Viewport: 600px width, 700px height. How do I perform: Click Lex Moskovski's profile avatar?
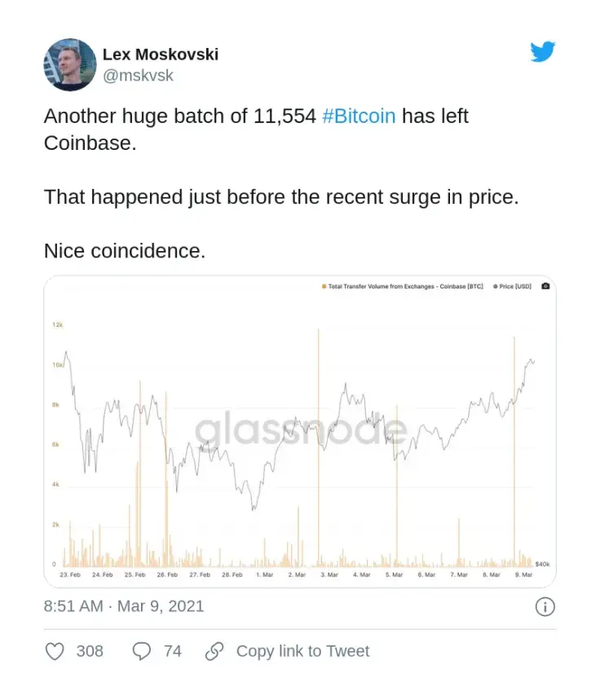click(x=70, y=64)
